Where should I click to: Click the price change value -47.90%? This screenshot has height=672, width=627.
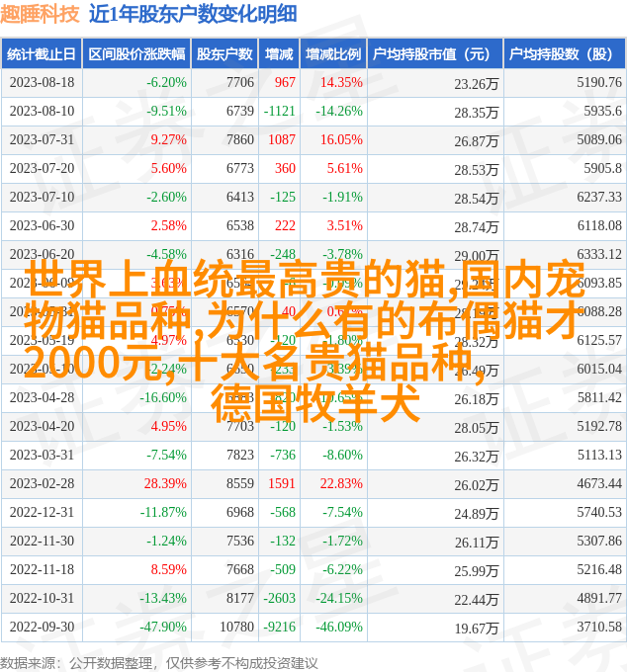[163, 627]
